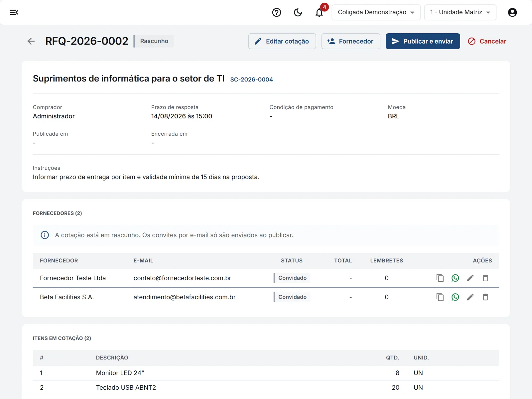Open the Coligada Demonstração dropdown
The height and width of the screenshot is (399, 532).
coord(376,12)
